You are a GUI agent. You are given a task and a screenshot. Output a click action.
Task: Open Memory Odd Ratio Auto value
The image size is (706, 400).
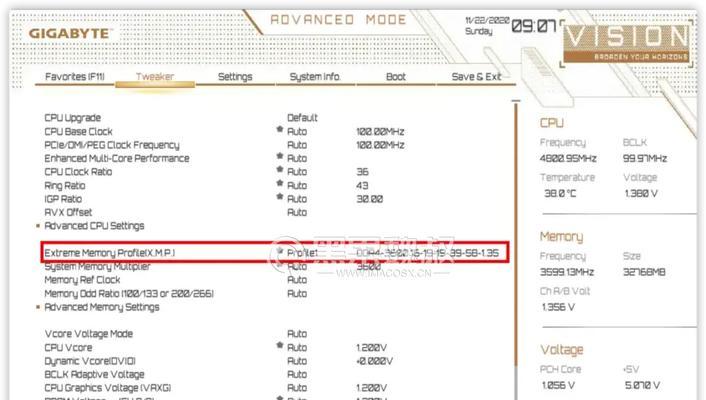click(x=297, y=293)
